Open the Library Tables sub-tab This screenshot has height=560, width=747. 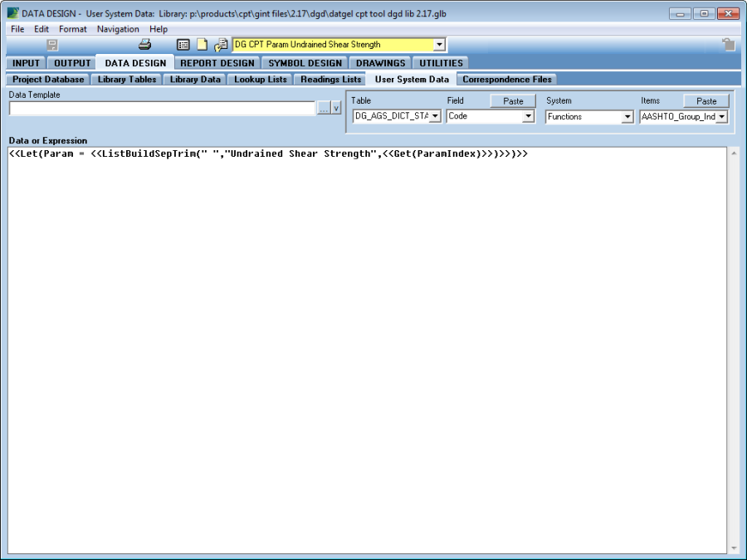(x=126, y=80)
